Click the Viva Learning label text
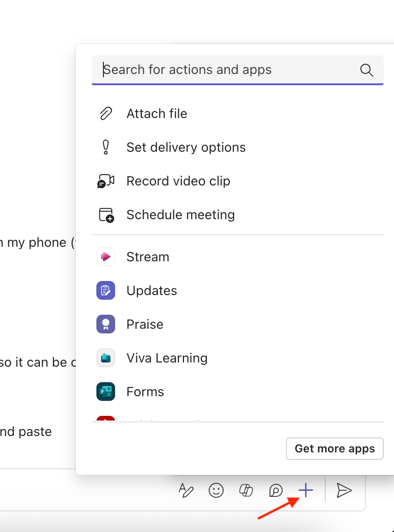This screenshot has height=532, width=394. pyautogui.click(x=167, y=358)
